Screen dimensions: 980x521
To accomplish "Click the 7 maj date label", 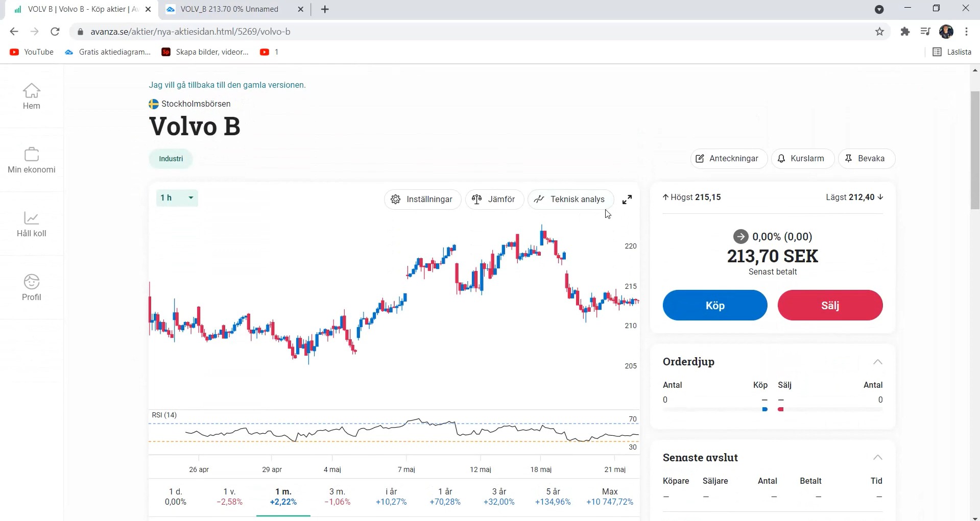I will pos(407,469).
